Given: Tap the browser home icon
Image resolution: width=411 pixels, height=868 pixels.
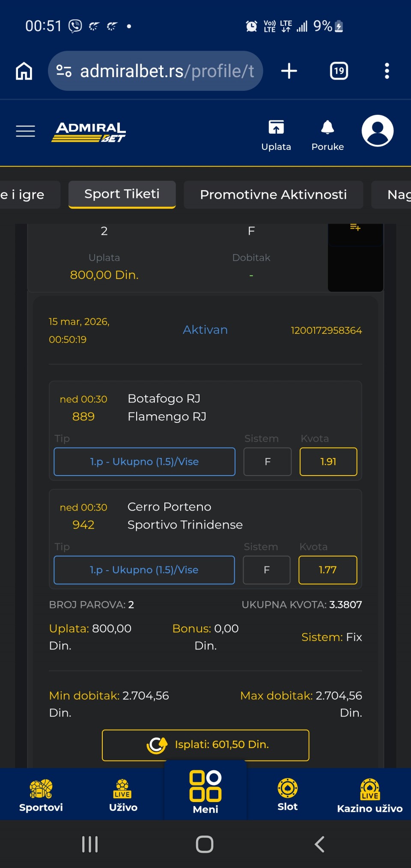Looking at the screenshot, I should click(24, 71).
